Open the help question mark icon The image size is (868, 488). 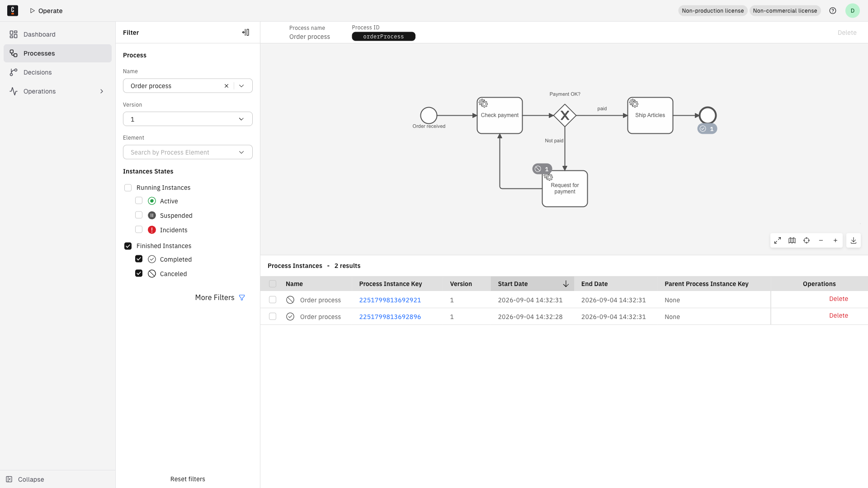[833, 11]
